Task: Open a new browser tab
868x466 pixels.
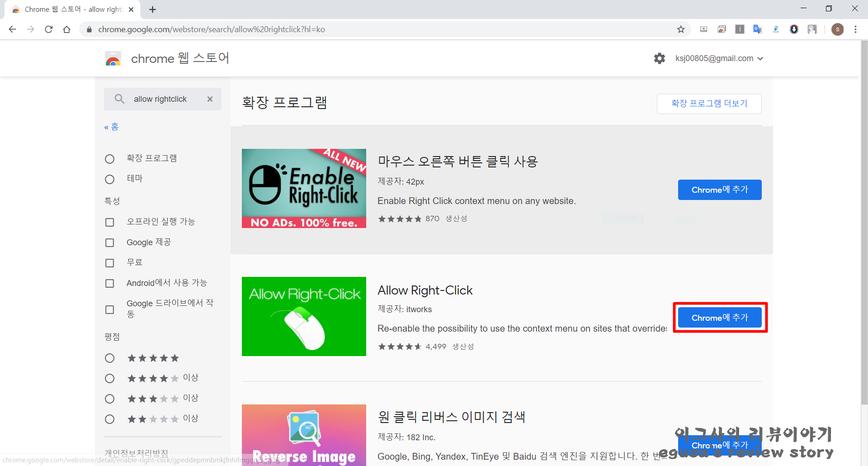Action: coord(152,10)
